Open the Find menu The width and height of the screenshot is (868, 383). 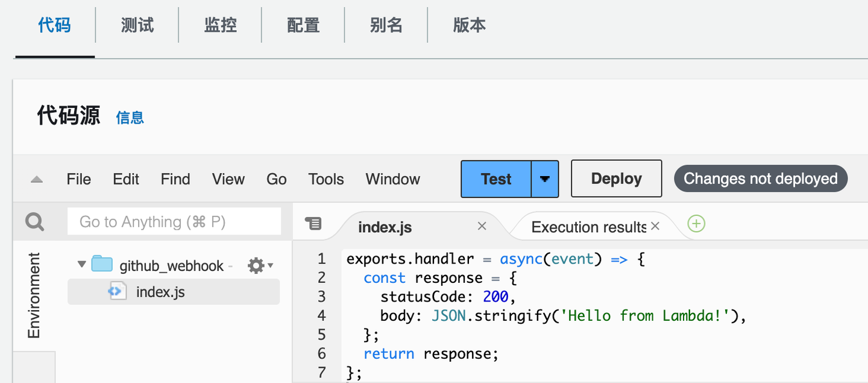tap(175, 179)
